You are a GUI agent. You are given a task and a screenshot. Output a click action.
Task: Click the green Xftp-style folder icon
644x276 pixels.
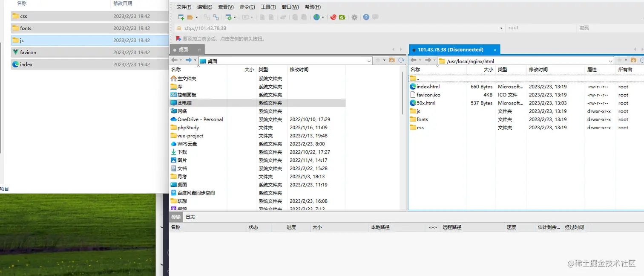tap(342, 17)
